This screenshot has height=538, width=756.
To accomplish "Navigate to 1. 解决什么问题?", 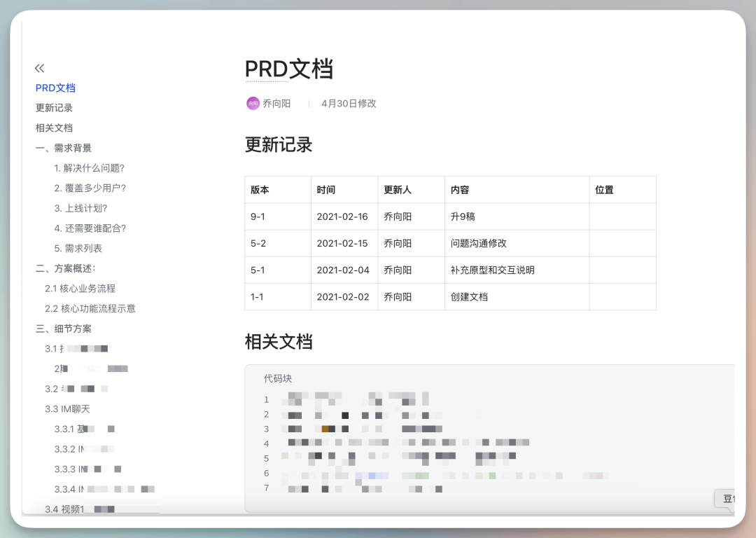I will tap(89, 168).
